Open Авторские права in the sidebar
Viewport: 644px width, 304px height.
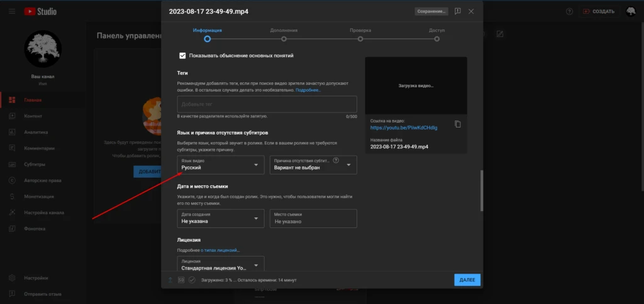click(x=43, y=180)
